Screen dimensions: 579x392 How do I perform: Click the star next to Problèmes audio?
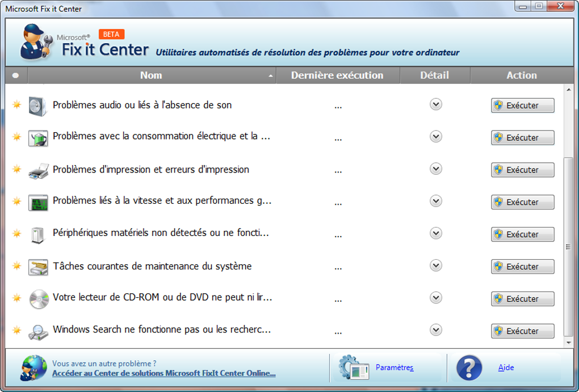[16, 104]
